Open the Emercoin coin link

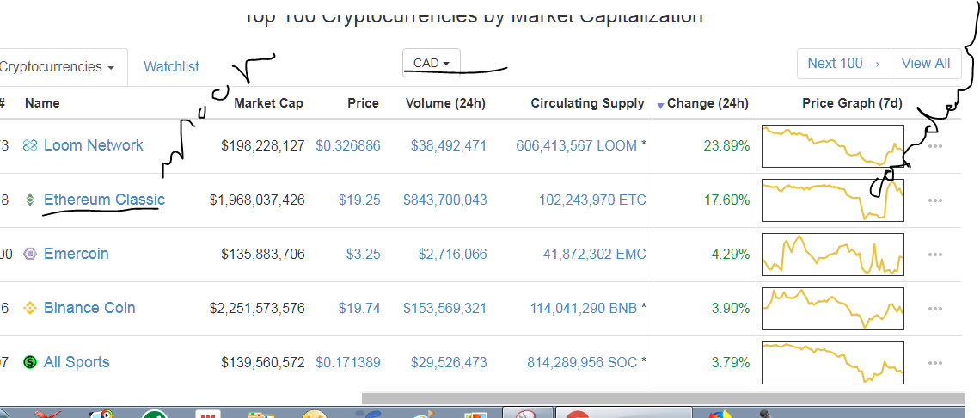[x=77, y=254]
